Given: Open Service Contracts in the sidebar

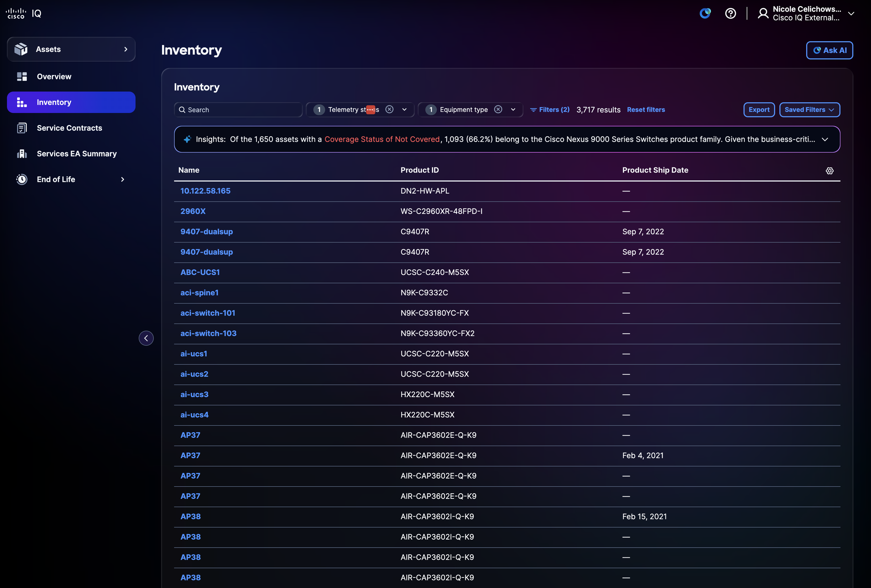Looking at the screenshot, I should pos(71,128).
